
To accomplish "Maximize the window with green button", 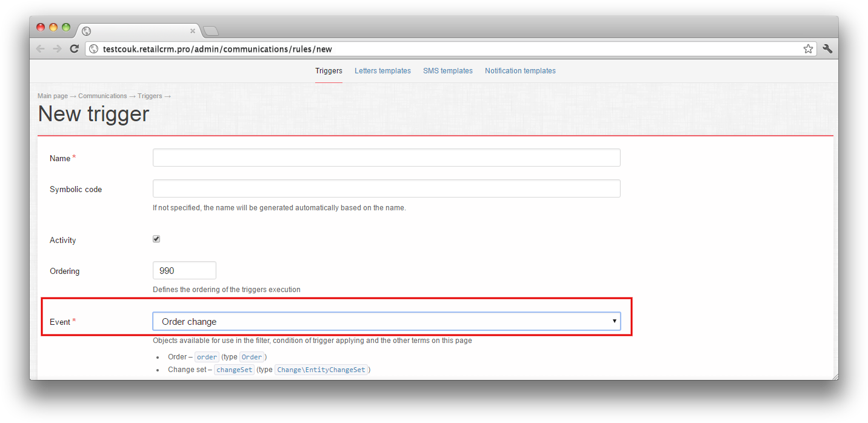I will click(66, 27).
